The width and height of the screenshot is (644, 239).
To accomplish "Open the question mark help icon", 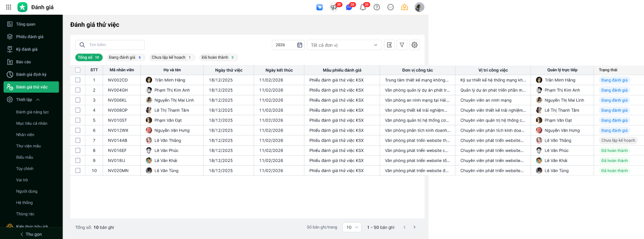I will click(x=377, y=7).
